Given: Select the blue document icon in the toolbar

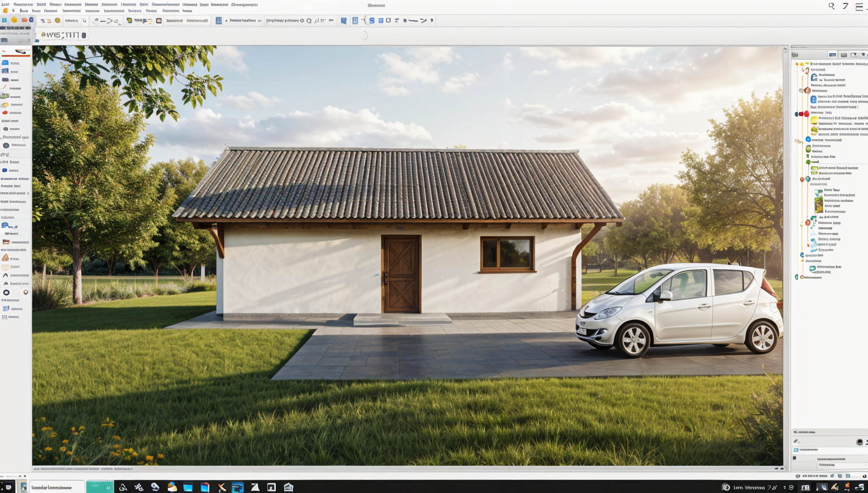Looking at the screenshot, I should click(x=219, y=21).
